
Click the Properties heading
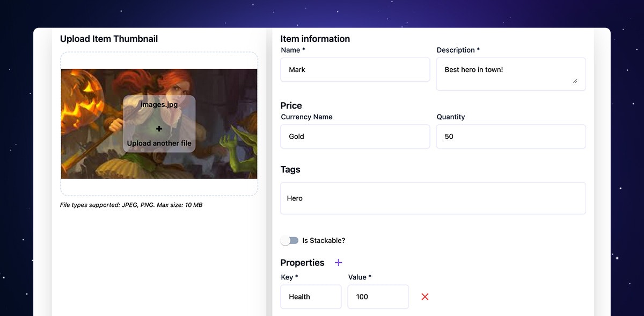[302, 263]
